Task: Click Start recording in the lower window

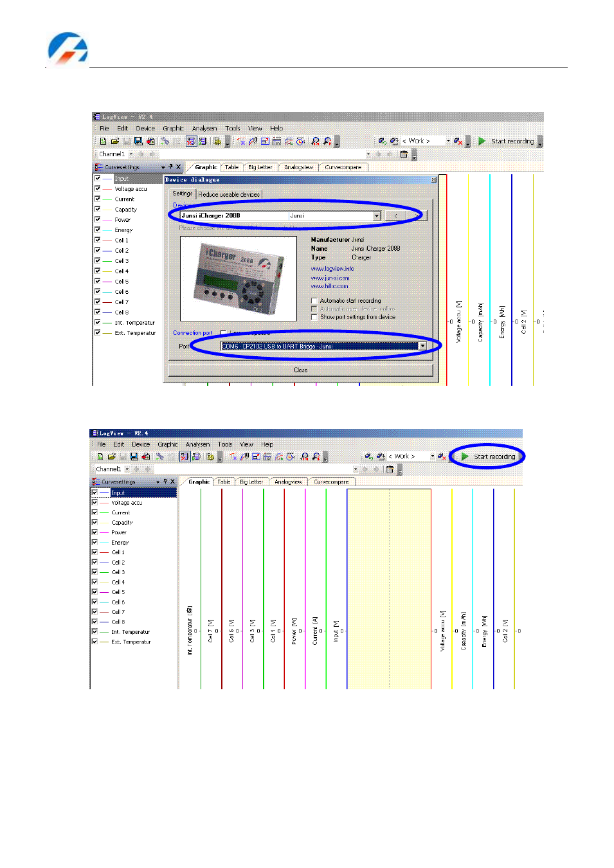Action: point(494,457)
